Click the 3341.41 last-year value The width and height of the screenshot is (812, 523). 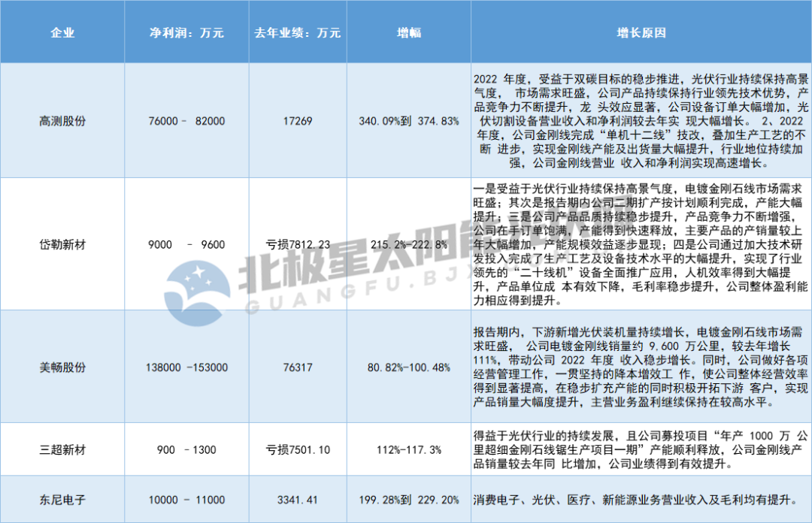pos(298,500)
